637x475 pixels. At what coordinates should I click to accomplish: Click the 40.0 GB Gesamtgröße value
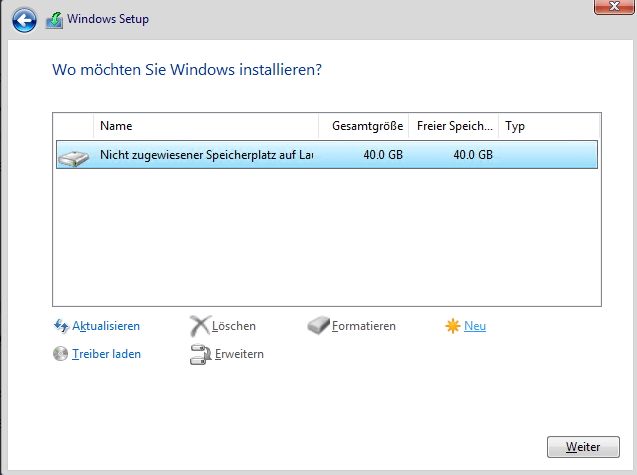click(x=383, y=155)
